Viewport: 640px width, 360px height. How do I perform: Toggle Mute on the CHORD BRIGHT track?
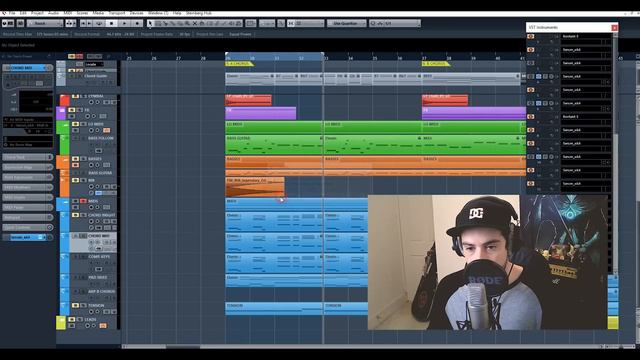coord(76,215)
